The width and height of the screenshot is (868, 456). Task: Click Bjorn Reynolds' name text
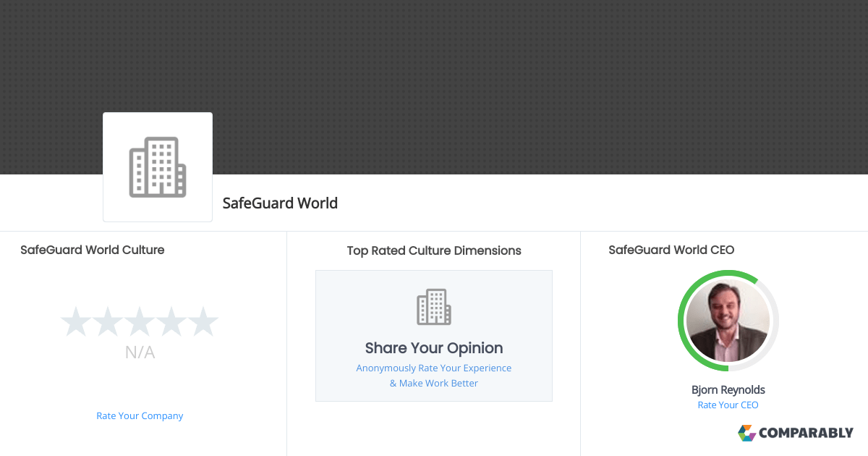(728, 389)
